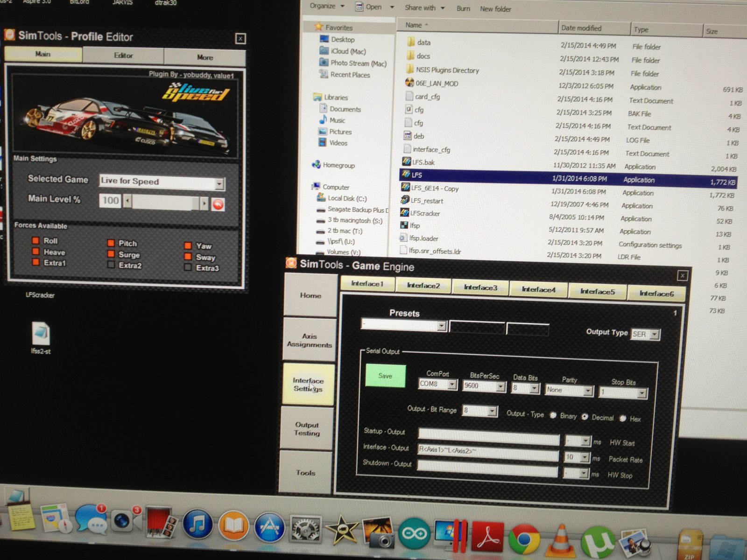Open the BitsPerSec 9600 dropdown
This screenshot has width=747, height=560.
(500, 386)
